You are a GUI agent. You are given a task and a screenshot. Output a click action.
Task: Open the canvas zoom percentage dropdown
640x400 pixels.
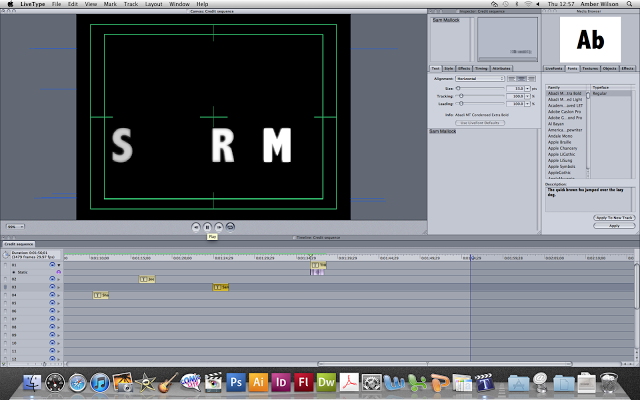tap(15, 227)
